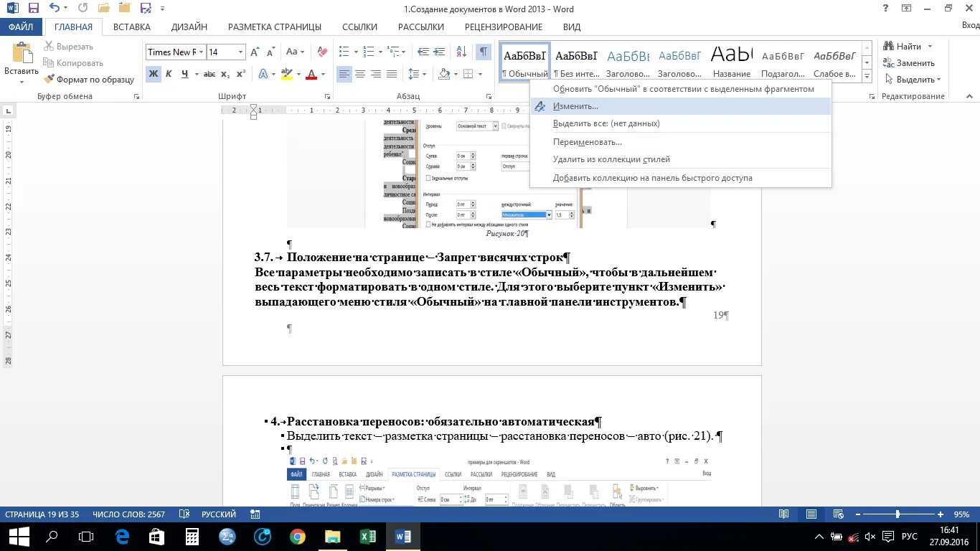Open Chrome from the taskbar

click(x=298, y=537)
